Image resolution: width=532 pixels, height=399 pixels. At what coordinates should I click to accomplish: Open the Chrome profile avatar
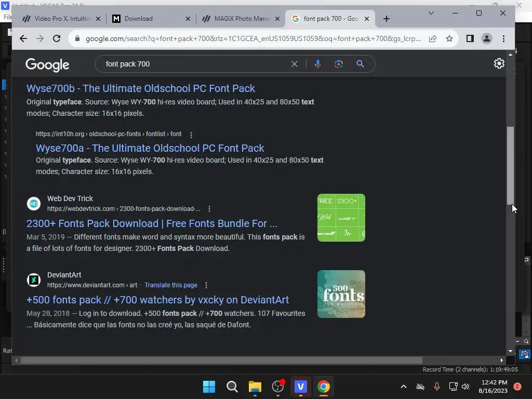coord(486,38)
